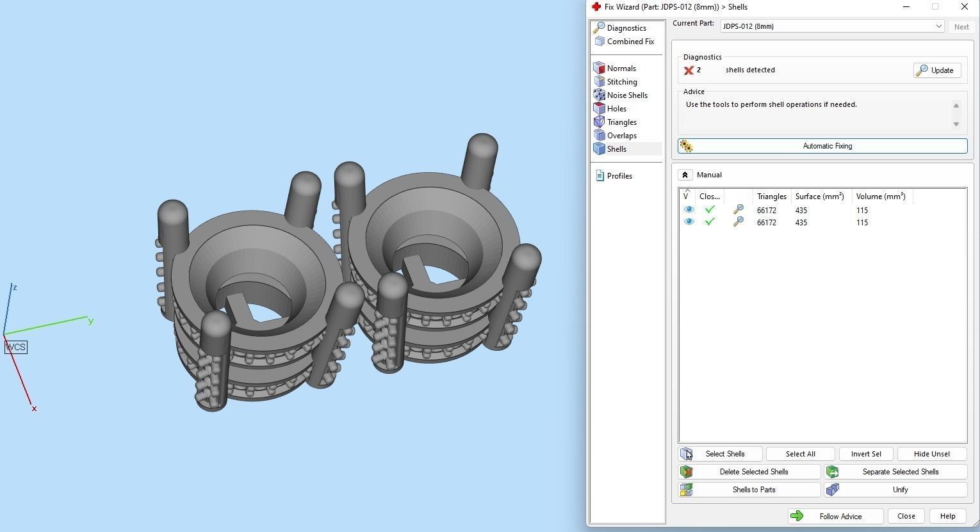This screenshot has width=980, height=532.
Task: Open the Noise Shells page
Action: point(621,95)
